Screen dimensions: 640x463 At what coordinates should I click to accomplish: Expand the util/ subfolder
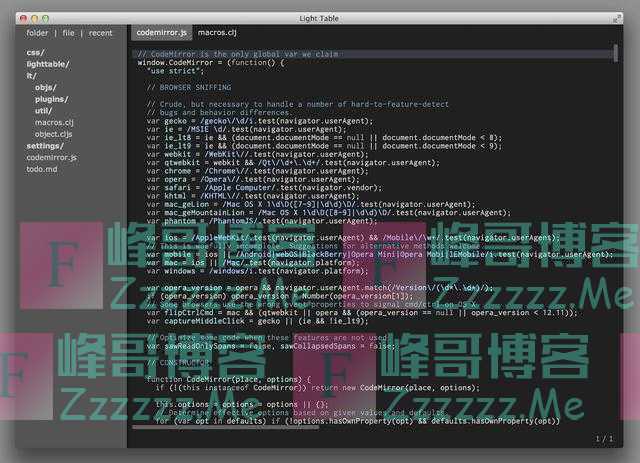44,111
